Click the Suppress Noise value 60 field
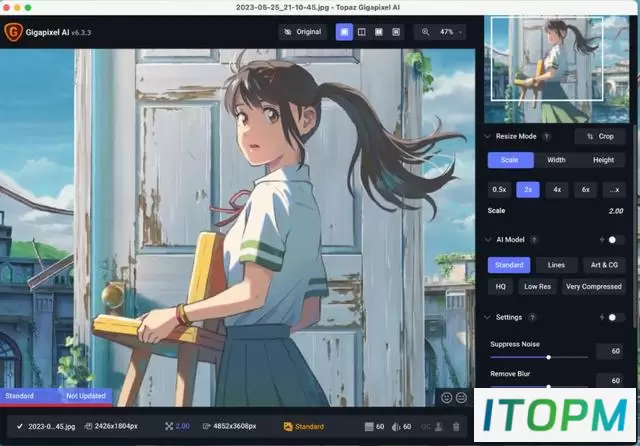Viewport: 640px width, 446px height. (x=610, y=351)
